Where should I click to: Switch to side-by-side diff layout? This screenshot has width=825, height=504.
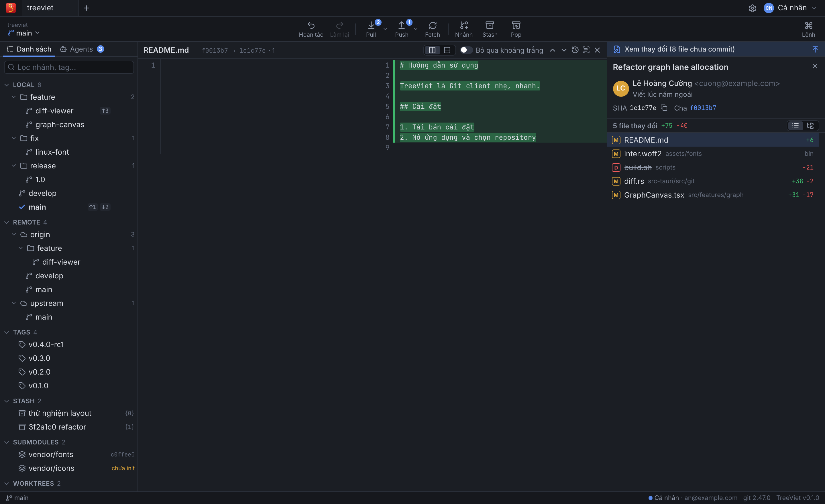click(x=432, y=50)
